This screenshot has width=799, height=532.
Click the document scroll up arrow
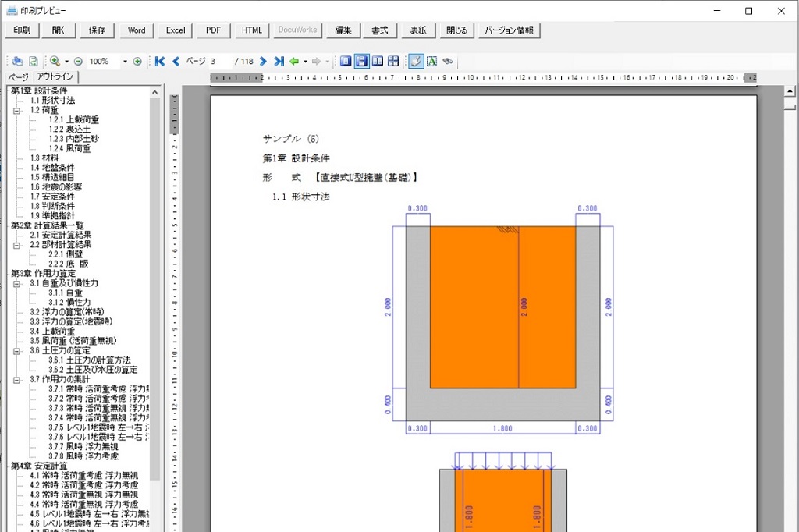790,91
